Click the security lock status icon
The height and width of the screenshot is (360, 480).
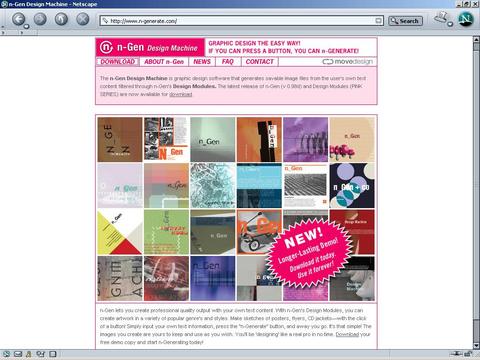click(468, 354)
